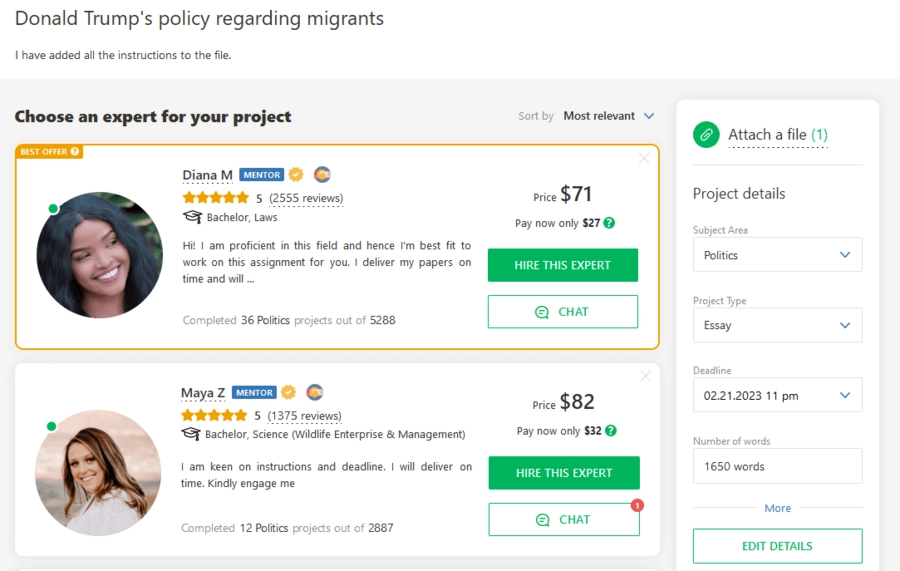Open Diana M's profile name link

(207, 175)
